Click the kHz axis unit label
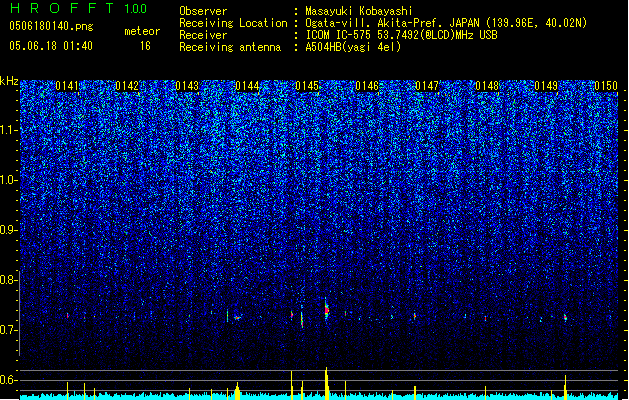Viewport: 629px width, 400px height. 9,81
